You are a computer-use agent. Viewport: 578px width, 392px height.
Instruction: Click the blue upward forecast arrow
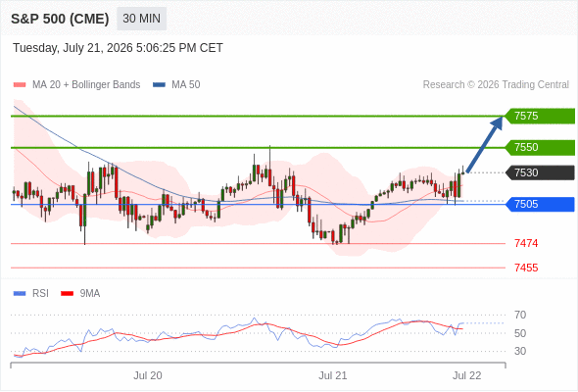tap(485, 144)
